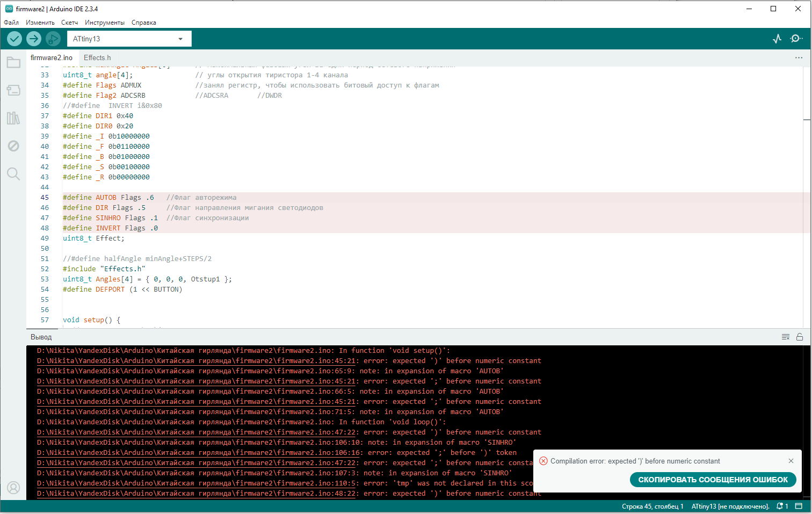Click line number 45 in the gutter
This screenshot has width=812, height=514.
coord(45,198)
